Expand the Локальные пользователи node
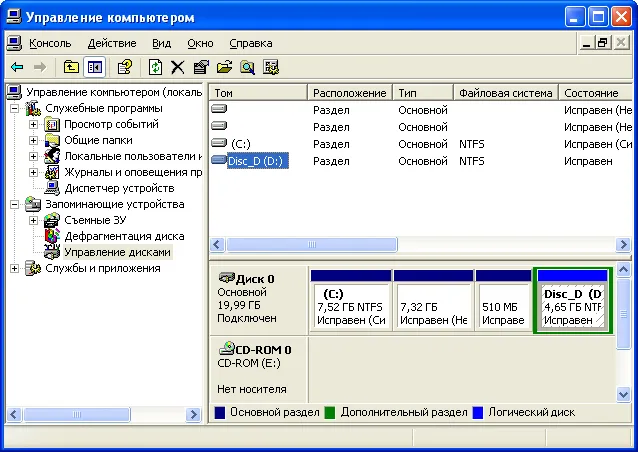Image resolution: width=638 pixels, height=452 pixels. coord(33,156)
